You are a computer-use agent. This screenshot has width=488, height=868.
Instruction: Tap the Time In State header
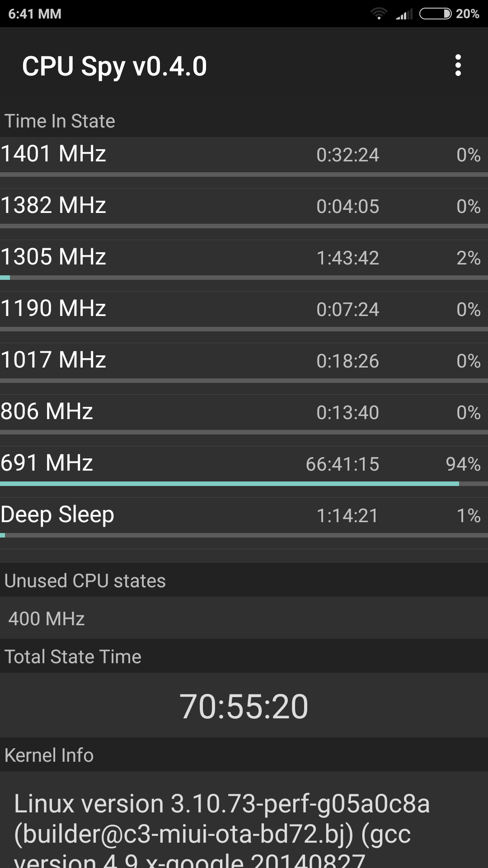pyautogui.click(x=60, y=121)
